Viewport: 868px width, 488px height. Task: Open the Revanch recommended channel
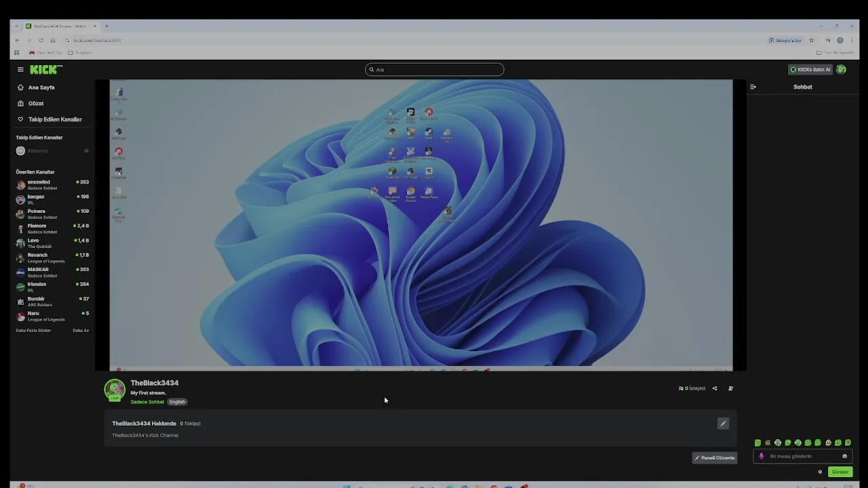point(53,258)
